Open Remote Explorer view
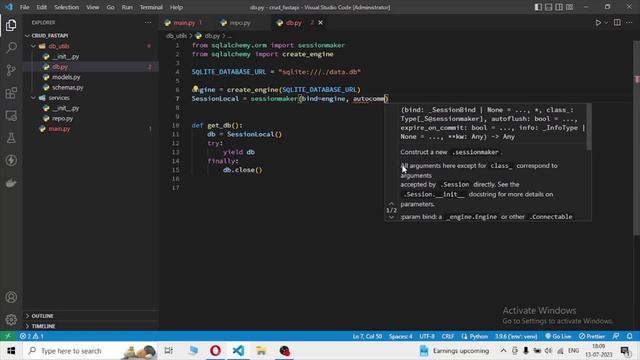640x360 pixels. [x=11, y=116]
